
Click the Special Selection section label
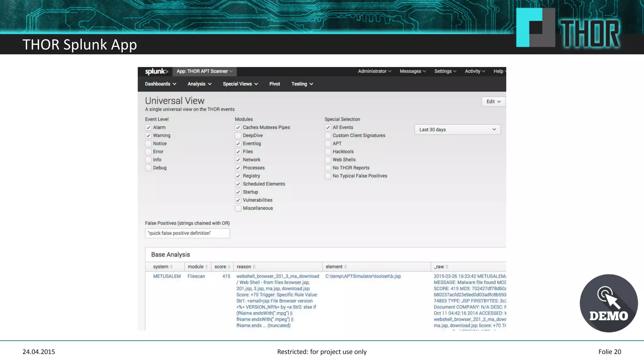[342, 119]
